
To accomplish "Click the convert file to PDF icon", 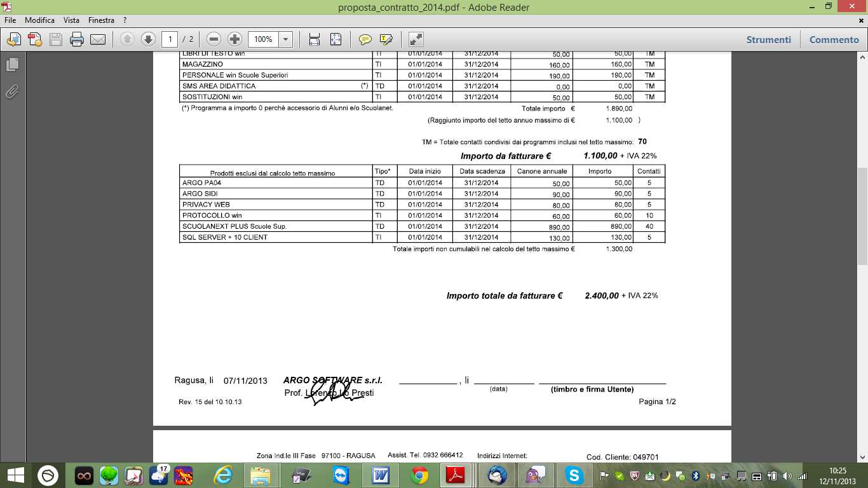I will (35, 39).
